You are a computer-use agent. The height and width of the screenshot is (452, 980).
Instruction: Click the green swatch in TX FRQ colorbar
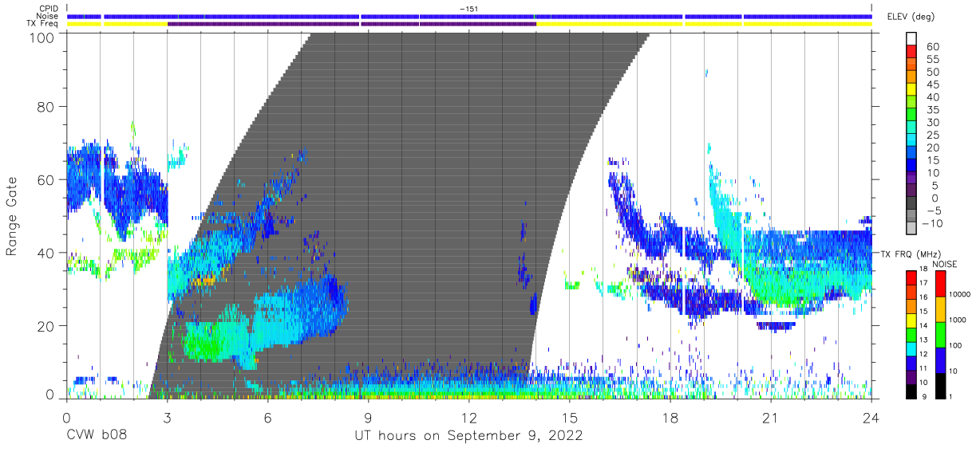(910, 334)
